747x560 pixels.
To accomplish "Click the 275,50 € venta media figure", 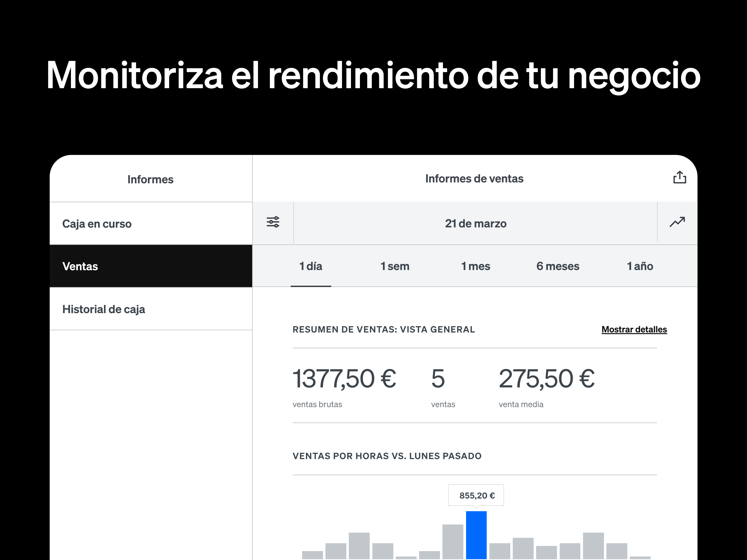I will (546, 379).
